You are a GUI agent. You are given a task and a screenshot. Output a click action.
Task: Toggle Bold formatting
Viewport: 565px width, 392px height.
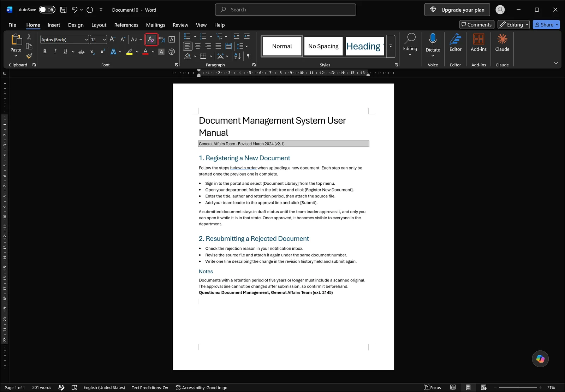[x=45, y=52]
